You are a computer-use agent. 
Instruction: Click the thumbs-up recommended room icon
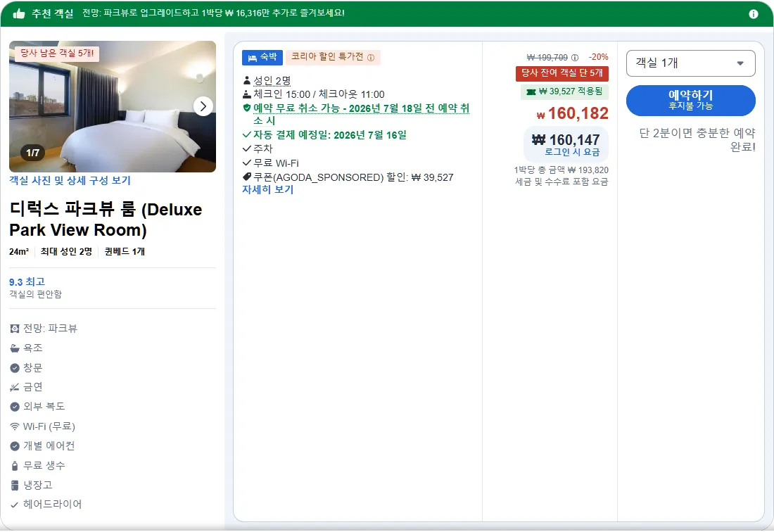19,13
